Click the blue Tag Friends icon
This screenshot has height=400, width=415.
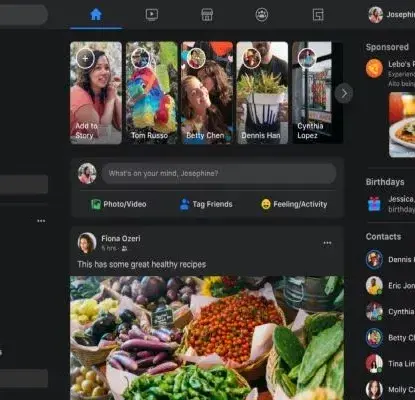(x=184, y=204)
